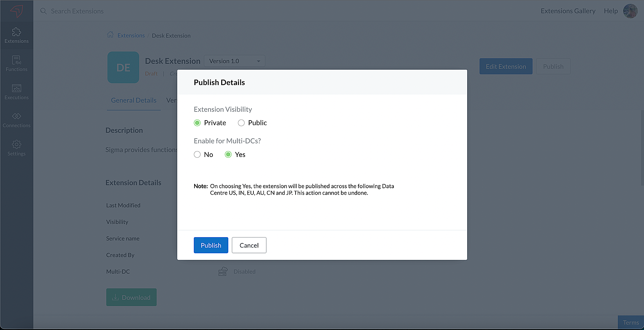Image resolution: width=644 pixels, height=330 pixels.
Task: Open the Extensions Gallery menu
Action: [568, 11]
